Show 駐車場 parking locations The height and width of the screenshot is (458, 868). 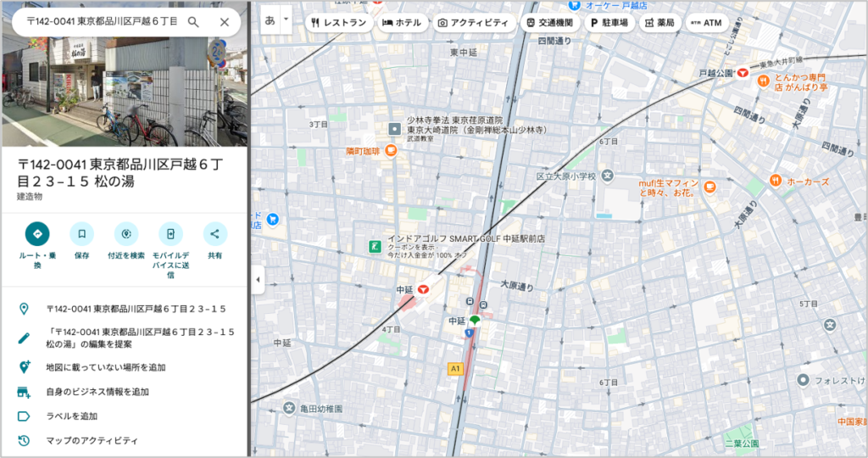click(609, 23)
